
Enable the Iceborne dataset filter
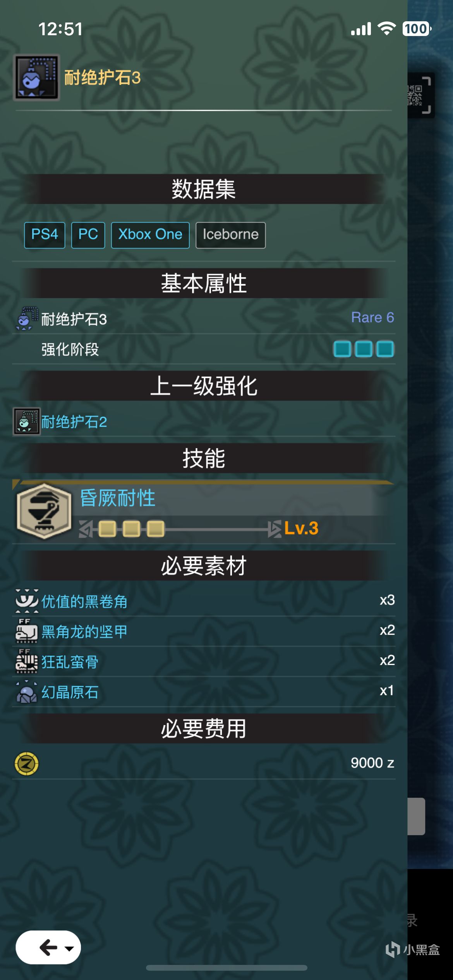pyautogui.click(x=230, y=235)
